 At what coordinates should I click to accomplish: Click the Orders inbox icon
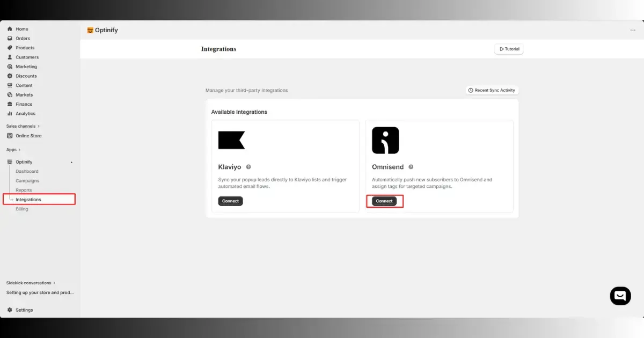click(x=10, y=39)
